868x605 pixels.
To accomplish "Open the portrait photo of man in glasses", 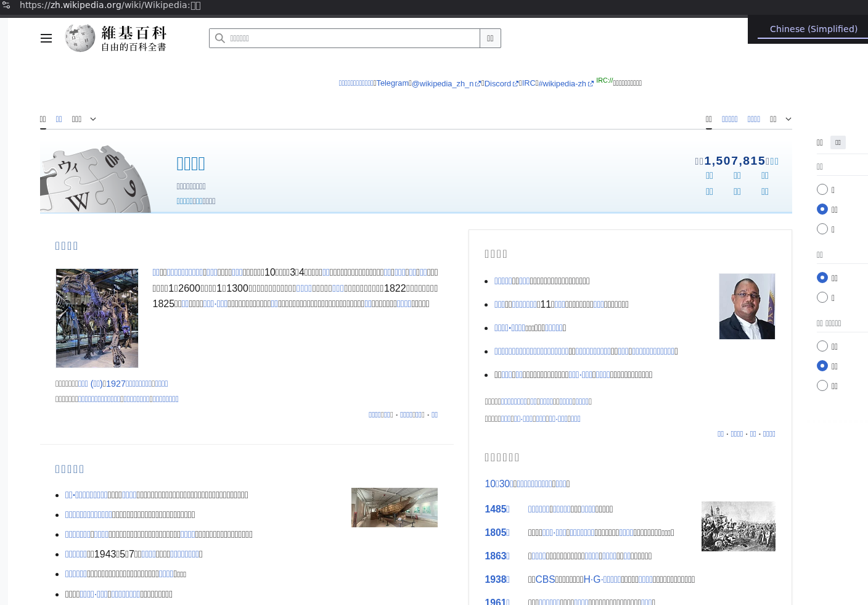I will tap(747, 307).
